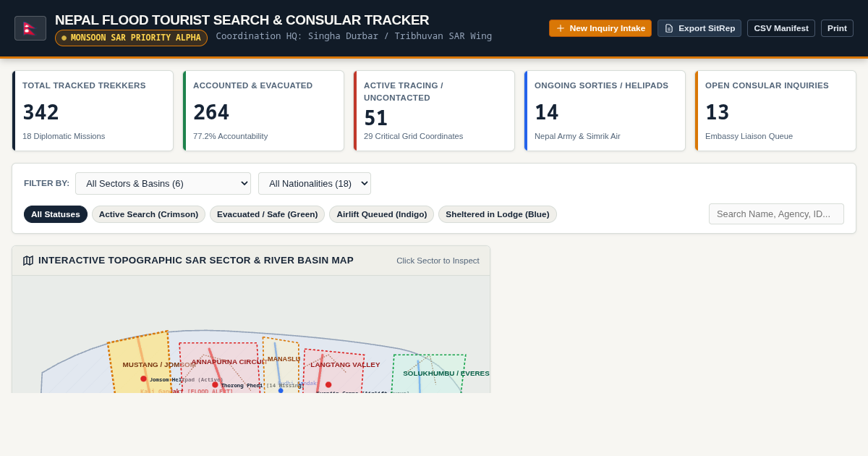The image size is (868, 456).
Task: Click the Active Tracing / Uncontacted card
Action: tap(434, 111)
